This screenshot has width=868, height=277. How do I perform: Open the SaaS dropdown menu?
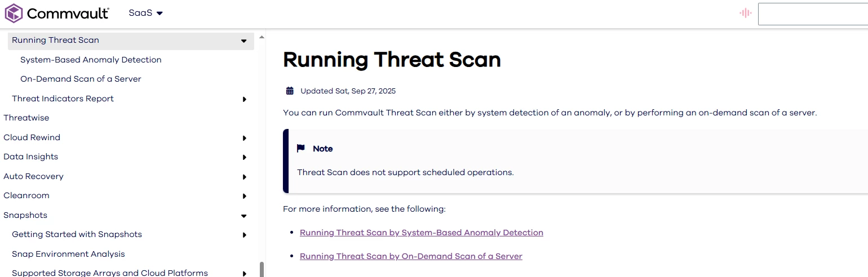click(145, 13)
